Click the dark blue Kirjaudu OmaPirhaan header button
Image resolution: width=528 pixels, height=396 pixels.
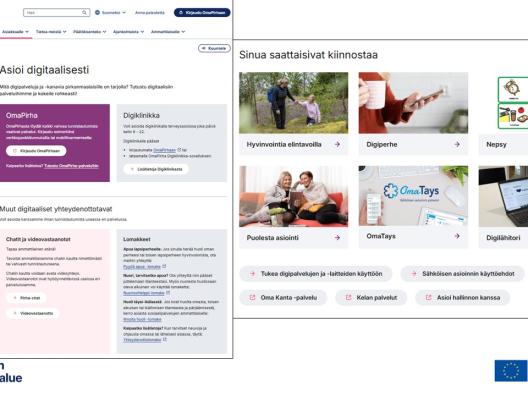pyautogui.click(x=202, y=12)
